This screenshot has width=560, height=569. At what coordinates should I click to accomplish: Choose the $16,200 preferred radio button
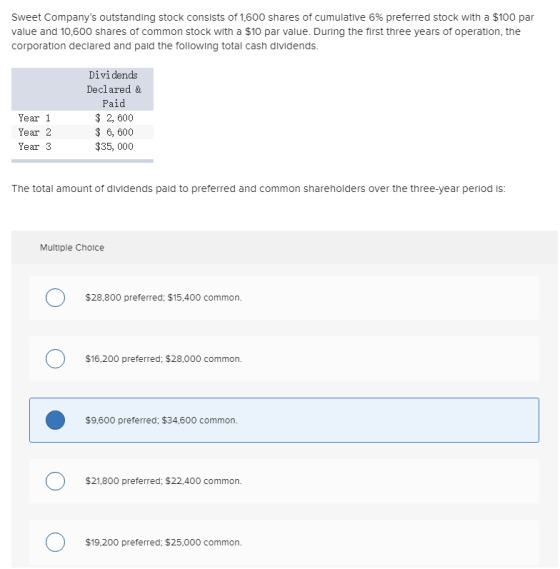[55, 359]
